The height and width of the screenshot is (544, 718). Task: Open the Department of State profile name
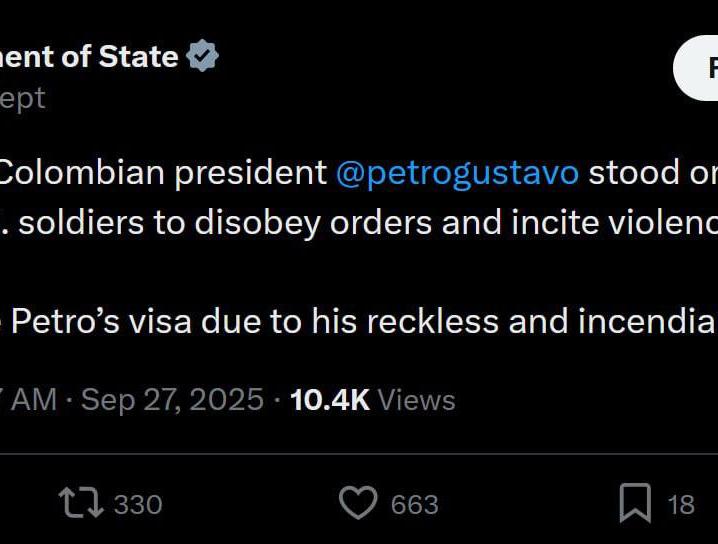(89, 56)
